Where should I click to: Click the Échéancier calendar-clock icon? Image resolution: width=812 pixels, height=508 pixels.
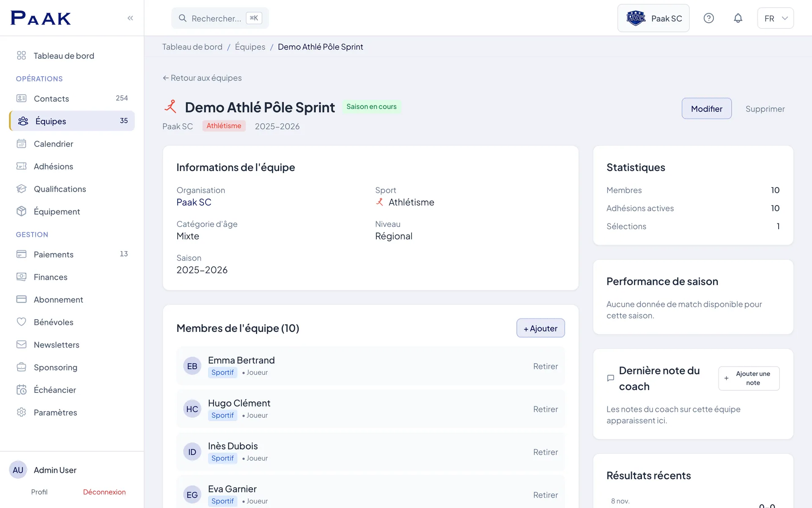point(21,389)
